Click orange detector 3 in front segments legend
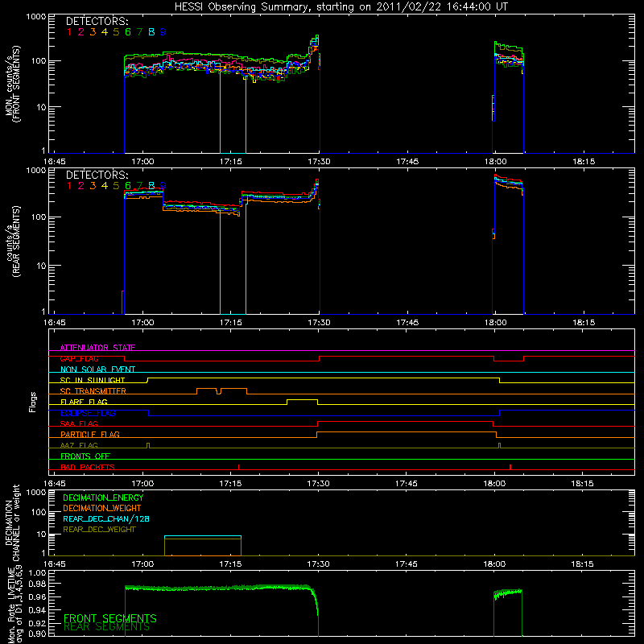The width and height of the screenshot is (644, 644). pyautogui.click(x=93, y=32)
